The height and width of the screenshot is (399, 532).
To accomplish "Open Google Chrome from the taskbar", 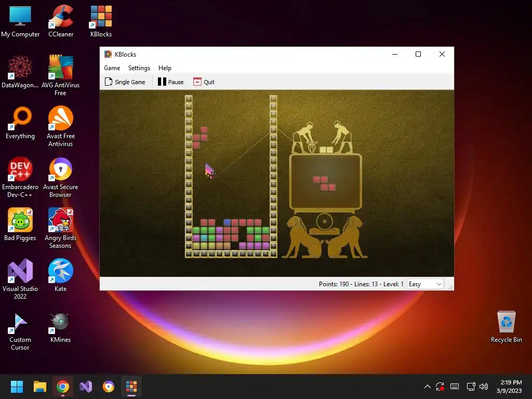I will (x=63, y=387).
